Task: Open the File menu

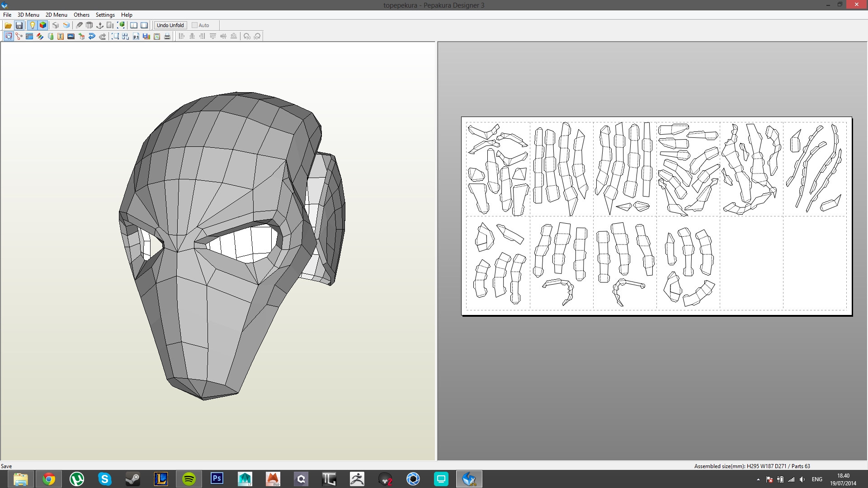Action: (x=7, y=14)
